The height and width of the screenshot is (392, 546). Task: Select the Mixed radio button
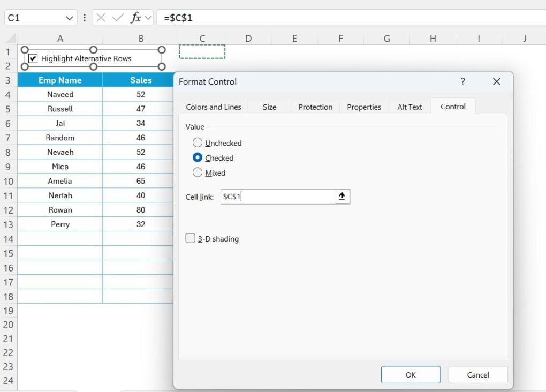[198, 172]
